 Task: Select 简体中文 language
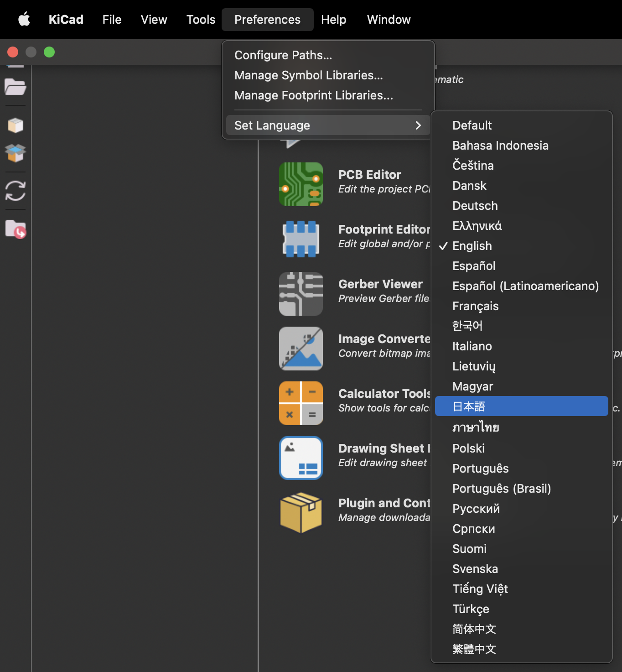click(x=522, y=629)
